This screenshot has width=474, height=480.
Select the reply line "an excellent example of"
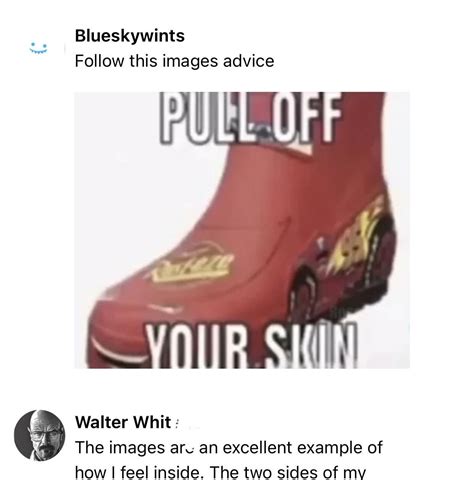[x=291, y=447]
